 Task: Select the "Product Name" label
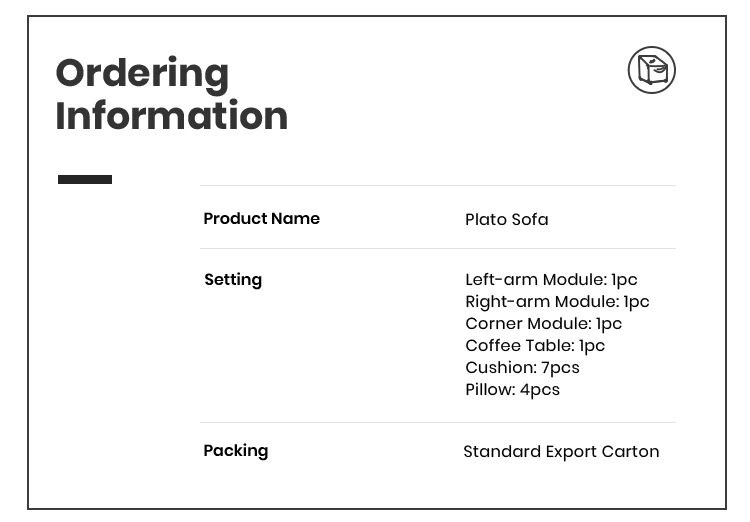(261, 219)
